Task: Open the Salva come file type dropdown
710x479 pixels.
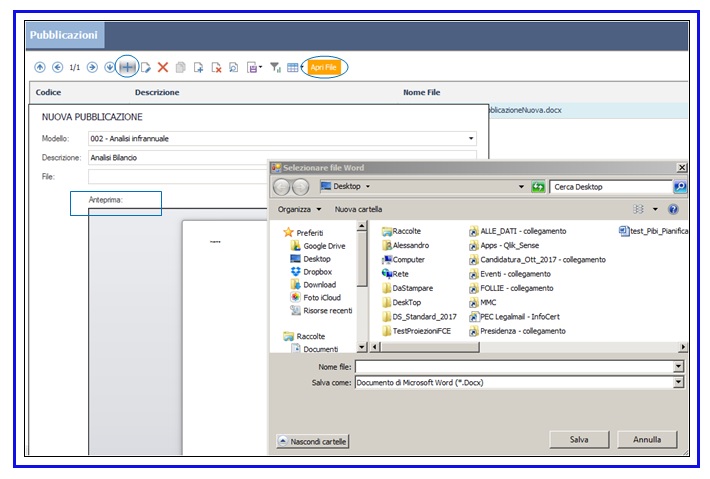Action: [678, 383]
